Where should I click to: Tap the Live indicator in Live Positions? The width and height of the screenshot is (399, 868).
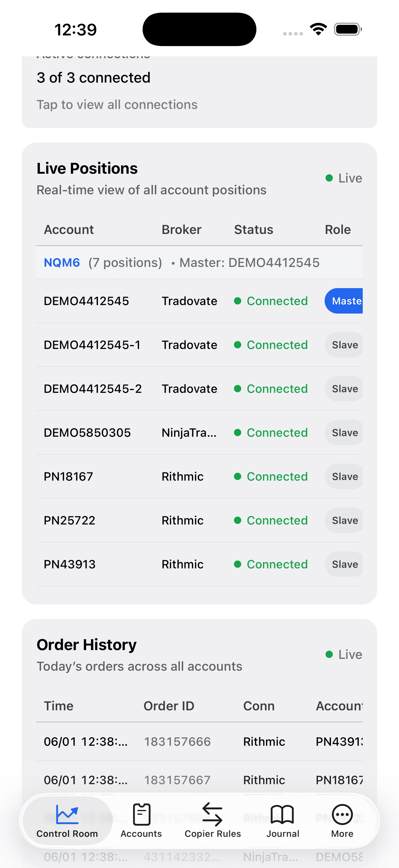(344, 178)
